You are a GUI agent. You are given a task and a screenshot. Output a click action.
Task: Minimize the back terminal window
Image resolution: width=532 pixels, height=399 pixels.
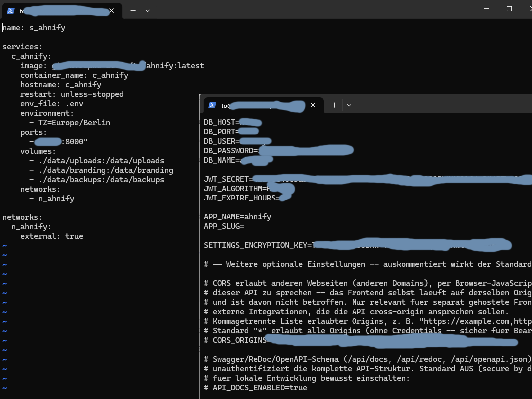486,9
